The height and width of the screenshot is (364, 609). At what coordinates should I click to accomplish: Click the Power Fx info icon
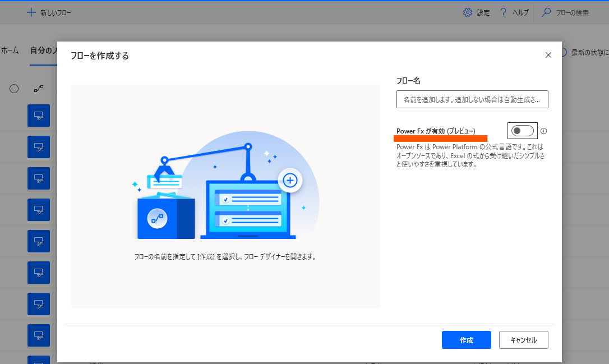(543, 131)
